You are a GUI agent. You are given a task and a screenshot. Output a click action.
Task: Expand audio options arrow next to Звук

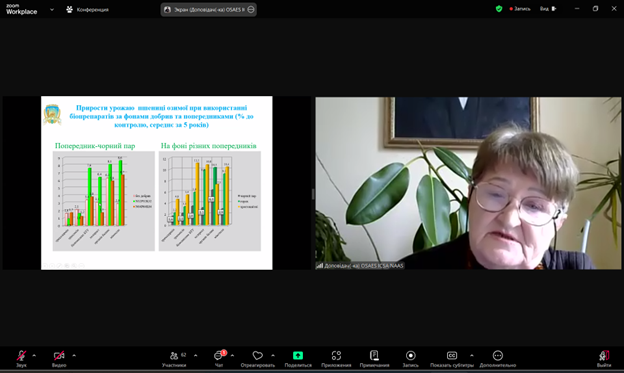tap(34, 355)
